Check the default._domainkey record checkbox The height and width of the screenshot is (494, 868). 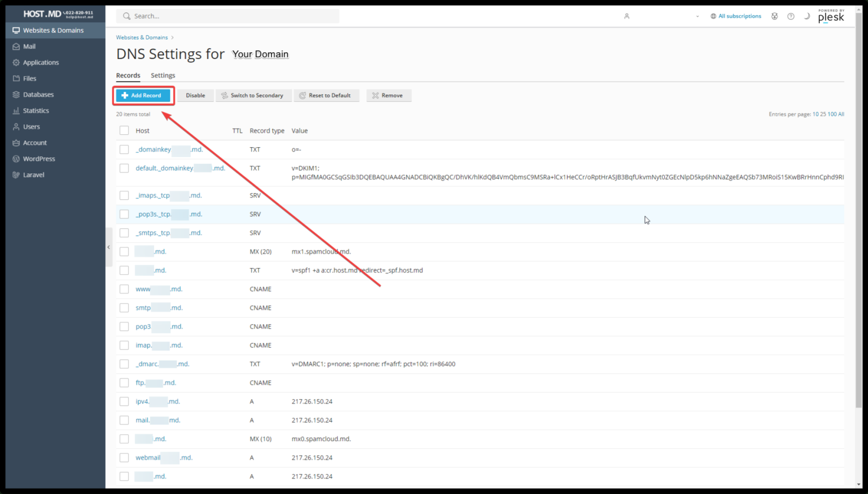coord(124,168)
